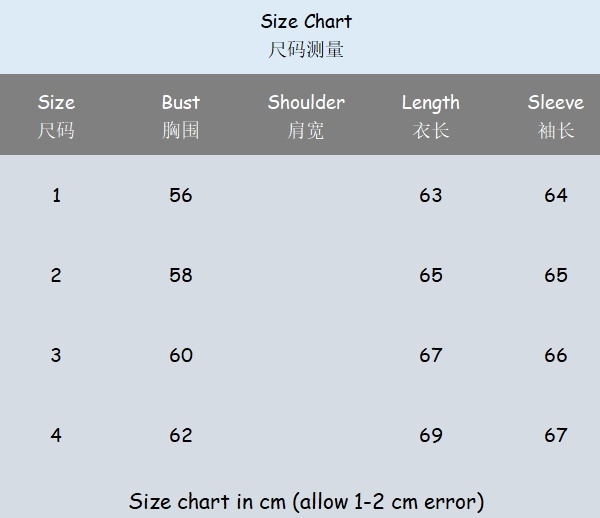Select the sleeve value 66
600x518 pixels.
[556, 355]
